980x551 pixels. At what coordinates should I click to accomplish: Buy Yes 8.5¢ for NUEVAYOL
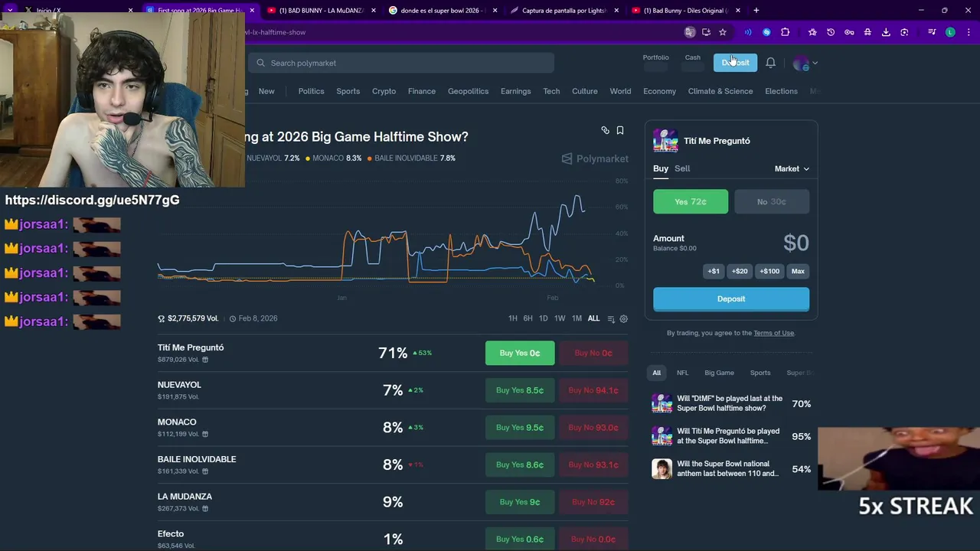520,390
